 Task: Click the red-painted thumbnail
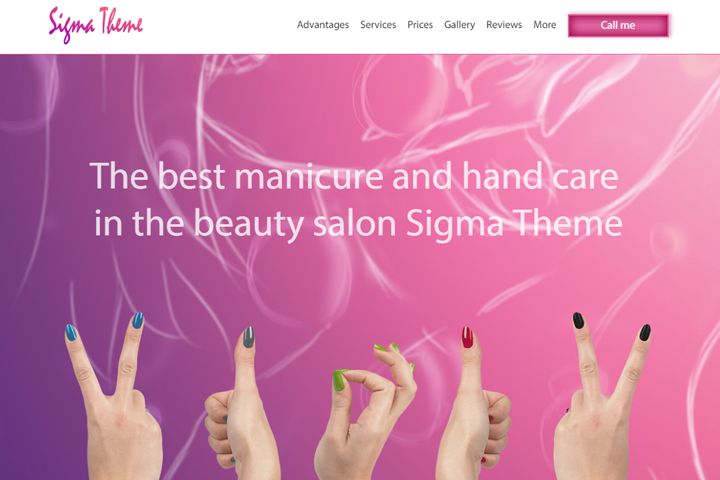point(467,337)
